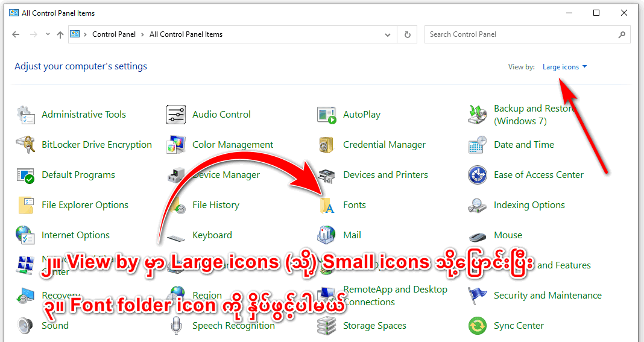
Task: Click the Backup and Restore drive icon
Action: 478,115
